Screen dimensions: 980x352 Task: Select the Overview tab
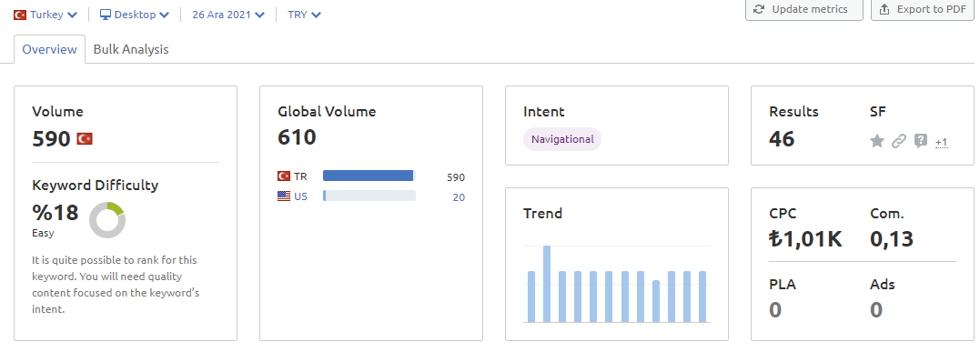click(49, 49)
